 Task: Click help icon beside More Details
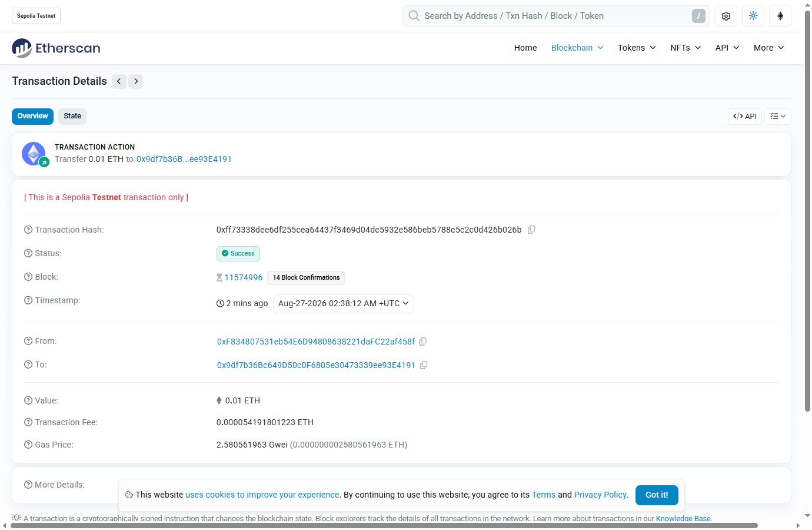pos(28,485)
